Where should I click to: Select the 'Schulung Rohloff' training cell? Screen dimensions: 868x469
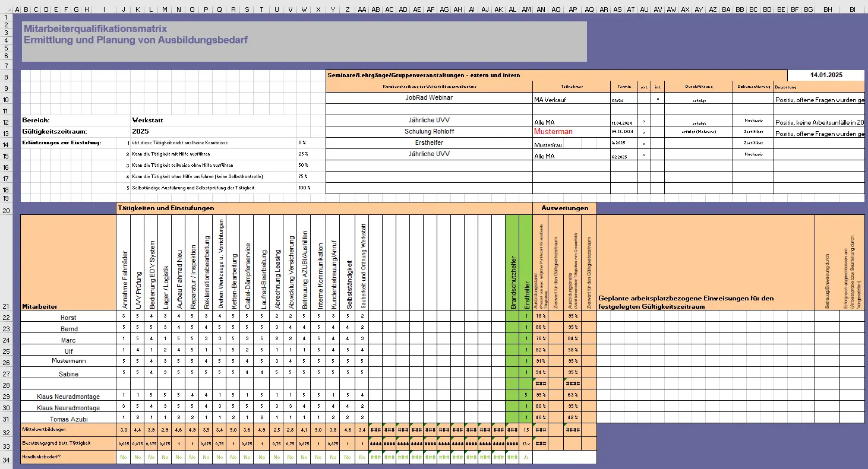(x=428, y=131)
